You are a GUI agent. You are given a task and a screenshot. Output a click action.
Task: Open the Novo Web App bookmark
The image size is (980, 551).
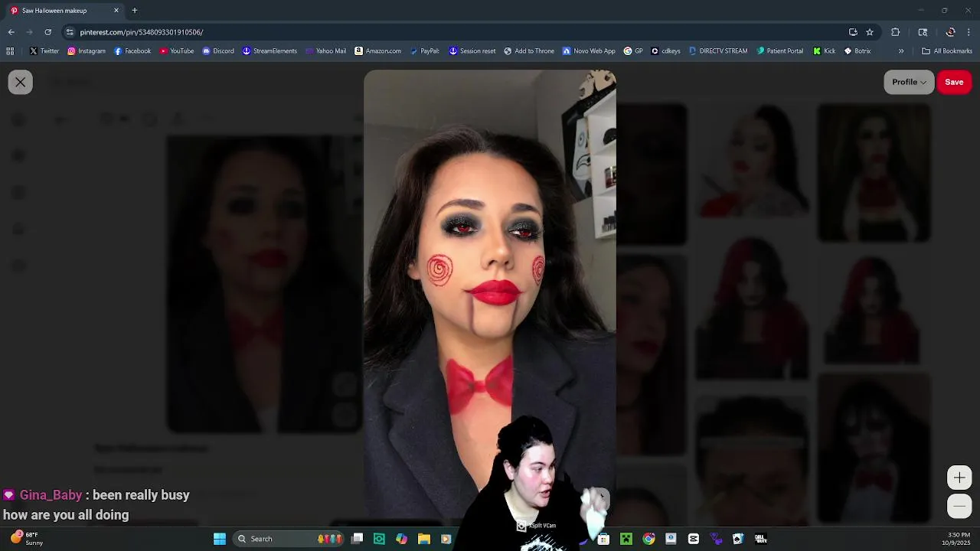[x=589, y=51]
